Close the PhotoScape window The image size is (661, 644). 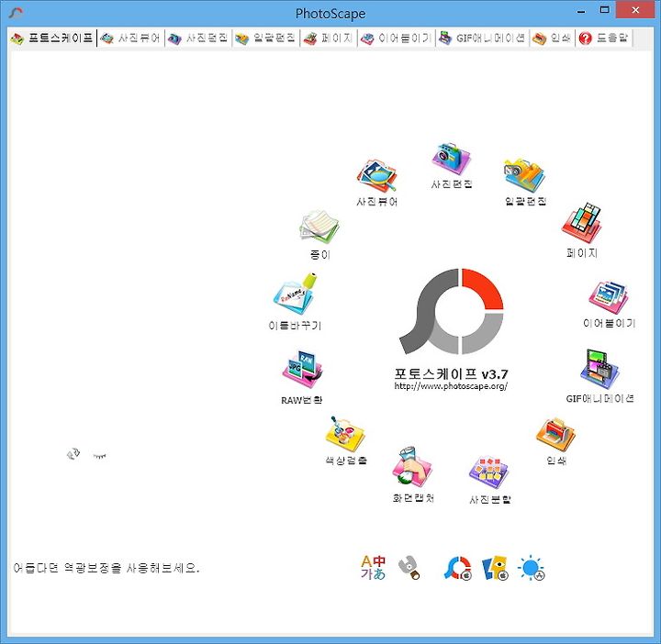(x=635, y=10)
